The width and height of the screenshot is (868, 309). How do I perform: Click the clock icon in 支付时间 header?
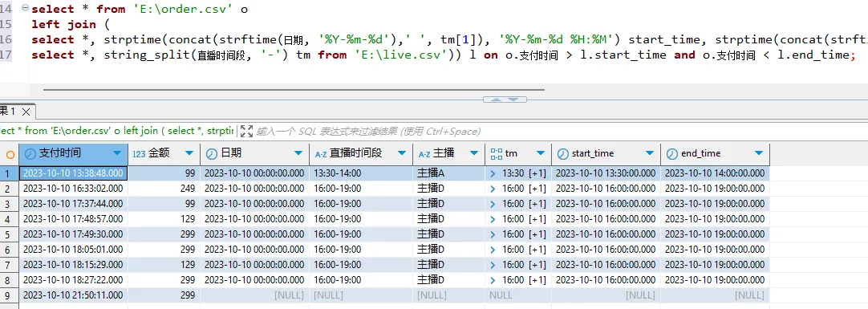30,153
